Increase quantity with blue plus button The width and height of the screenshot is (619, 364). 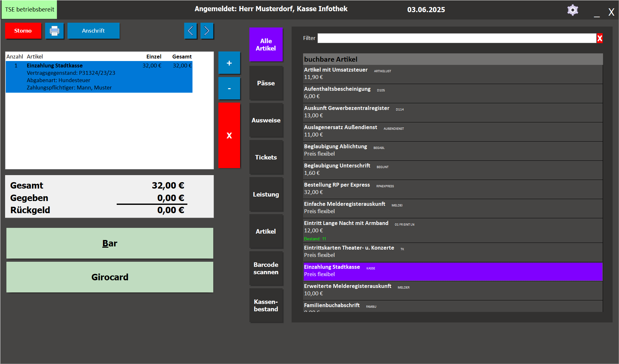[x=229, y=63]
